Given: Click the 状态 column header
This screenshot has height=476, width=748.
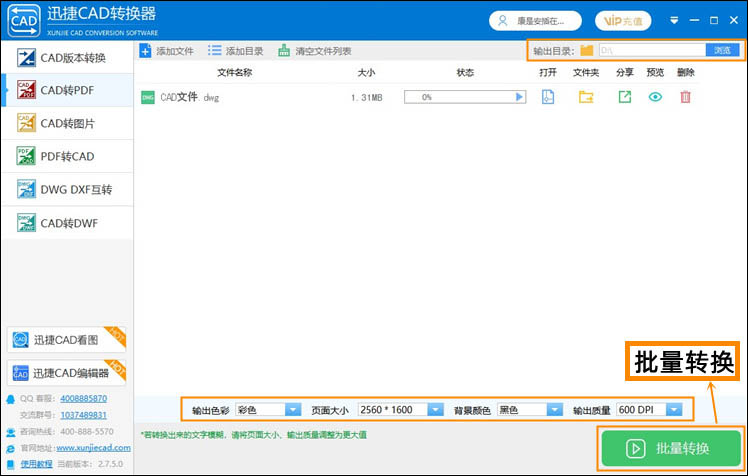Looking at the screenshot, I should 465,72.
